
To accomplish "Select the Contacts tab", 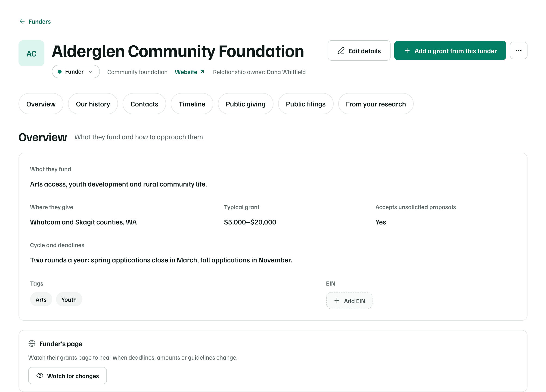I will [x=144, y=104].
